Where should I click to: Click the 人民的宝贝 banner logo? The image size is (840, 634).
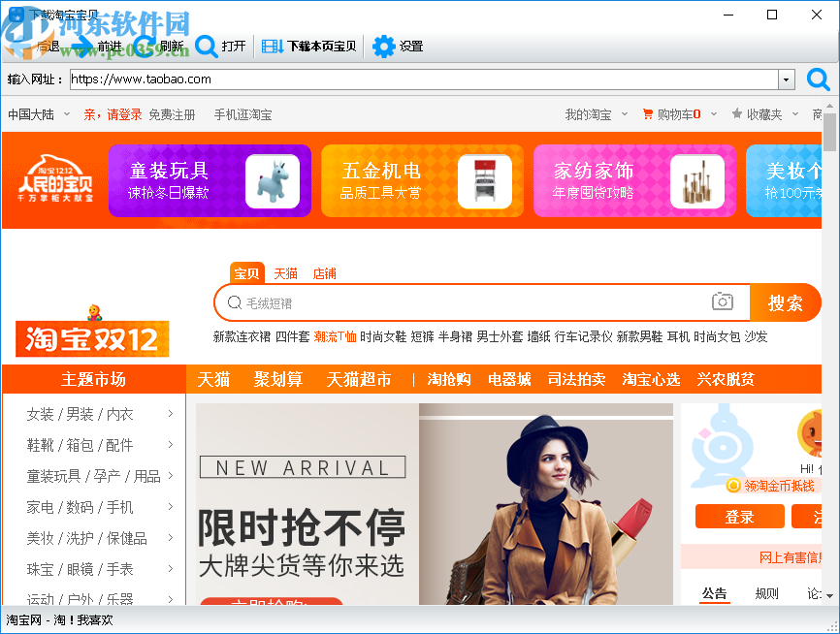tap(55, 179)
